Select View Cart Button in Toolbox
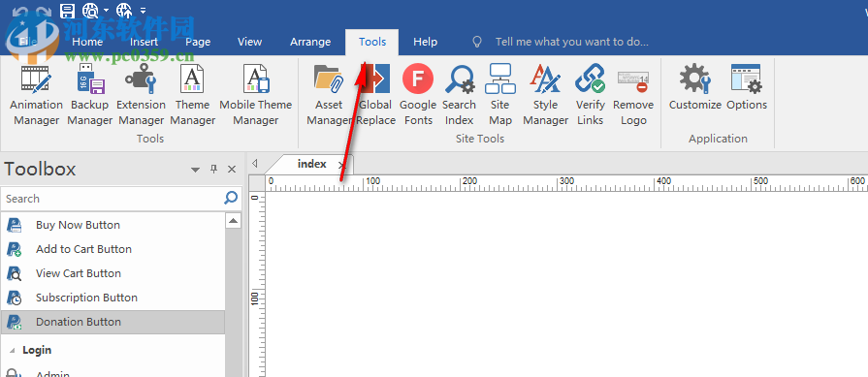Viewport: 868px width, 377px height. click(x=113, y=273)
